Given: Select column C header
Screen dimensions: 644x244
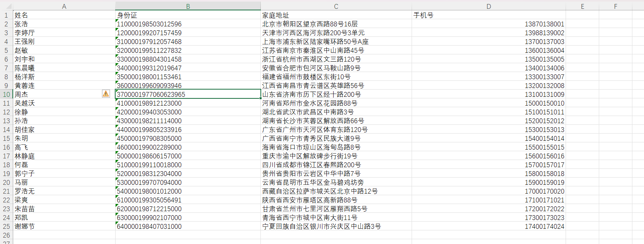Looking at the screenshot, I should pos(336,6).
